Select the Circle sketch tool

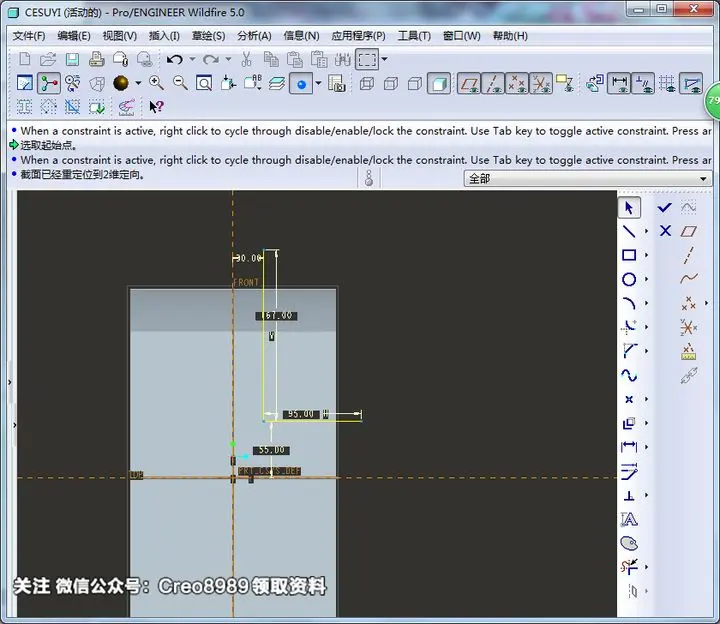(629, 279)
